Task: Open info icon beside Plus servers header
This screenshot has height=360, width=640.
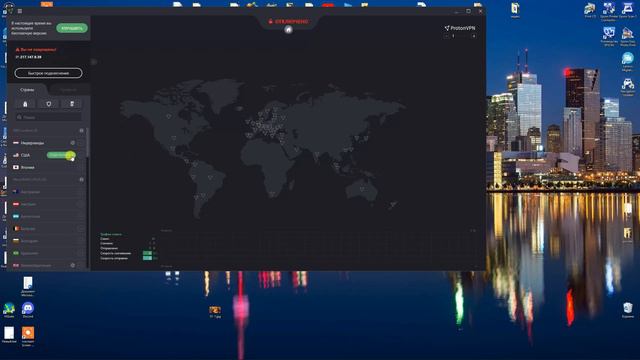Action: [x=82, y=180]
